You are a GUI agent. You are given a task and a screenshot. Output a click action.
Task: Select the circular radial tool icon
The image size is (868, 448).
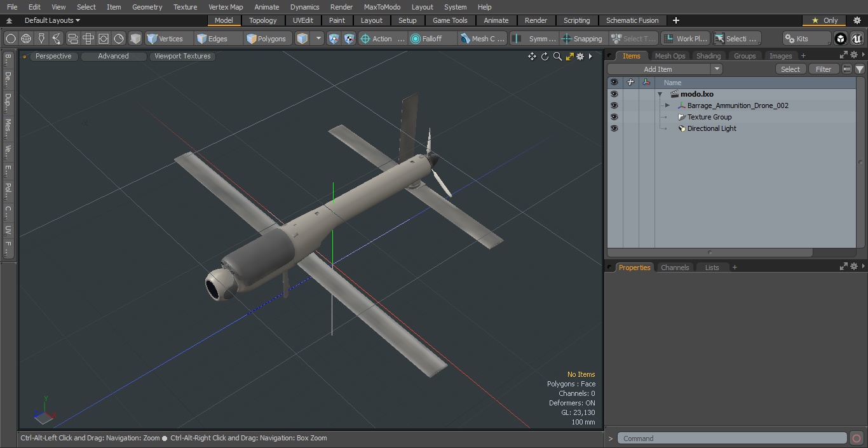119,39
